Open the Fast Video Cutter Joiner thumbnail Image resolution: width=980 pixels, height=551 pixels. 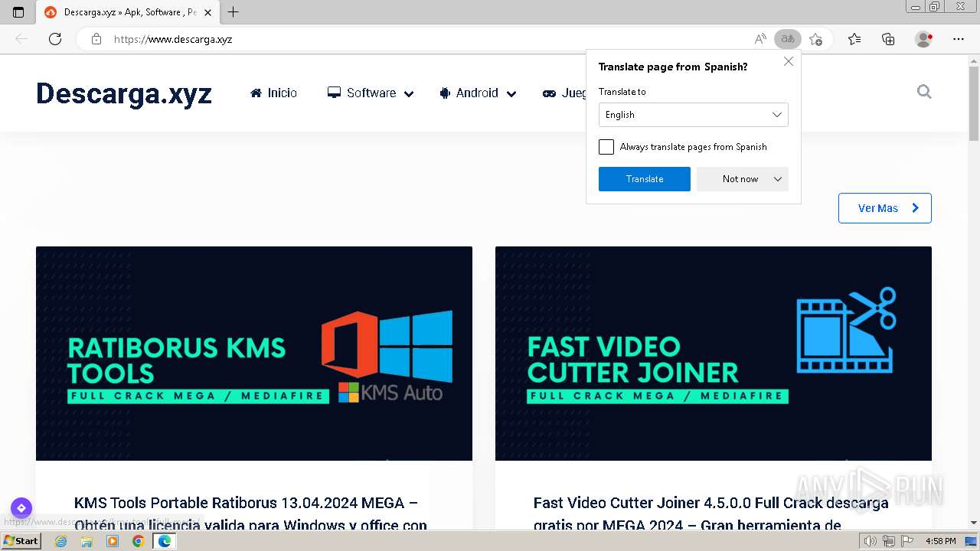click(714, 354)
